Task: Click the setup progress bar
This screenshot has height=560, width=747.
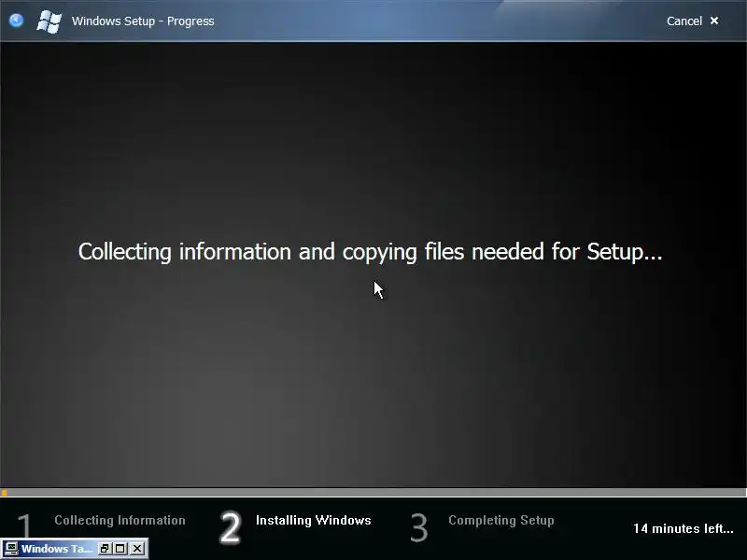Action: coord(373,493)
